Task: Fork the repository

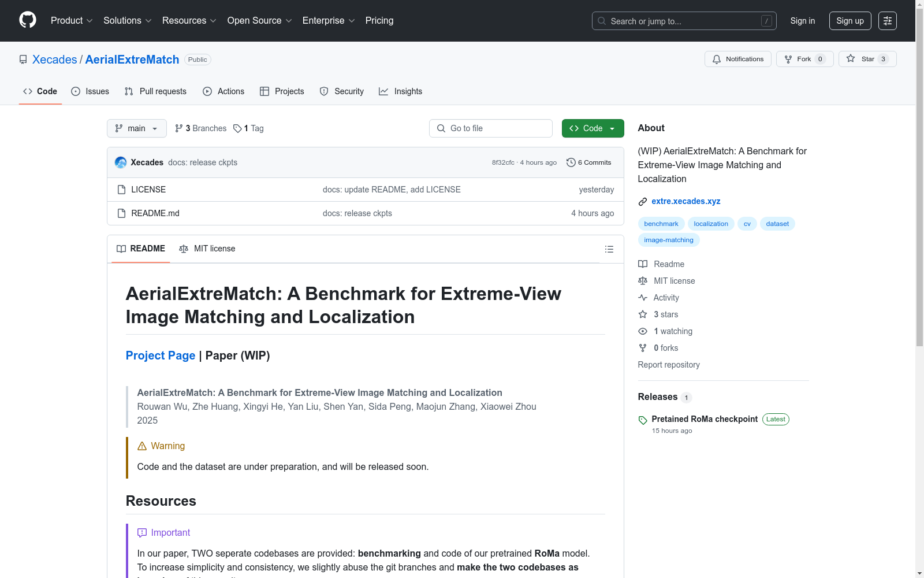Action: [805, 59]
